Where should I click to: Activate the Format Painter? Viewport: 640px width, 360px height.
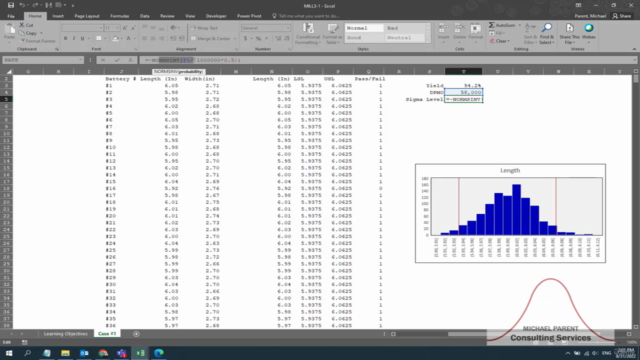point(38,41)
